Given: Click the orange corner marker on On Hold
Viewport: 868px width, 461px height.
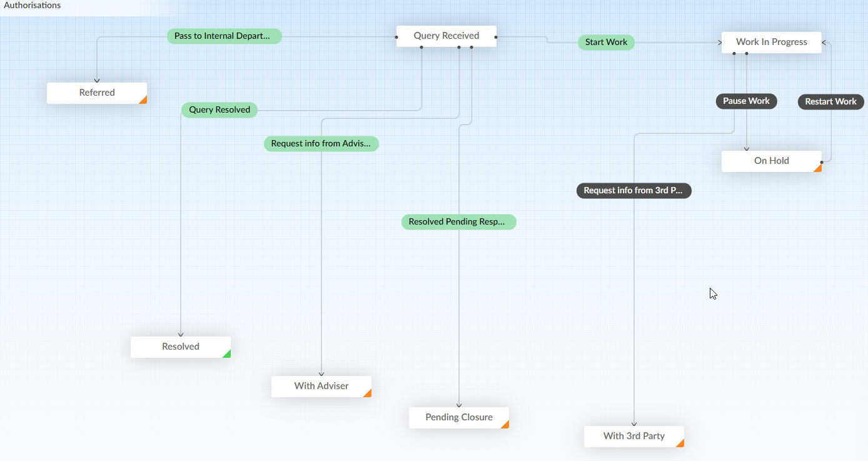Looking at the screenshot, I should pos(819,168).
